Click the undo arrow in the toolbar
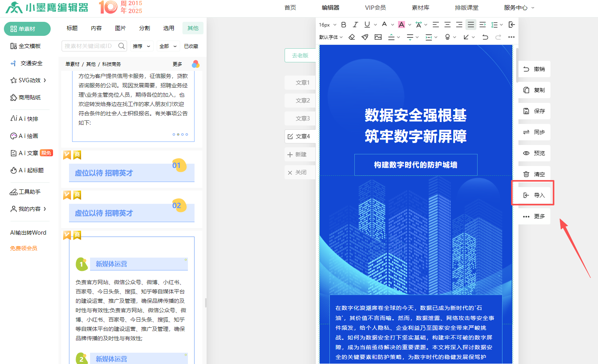598x364 pixels. (485, 37)
